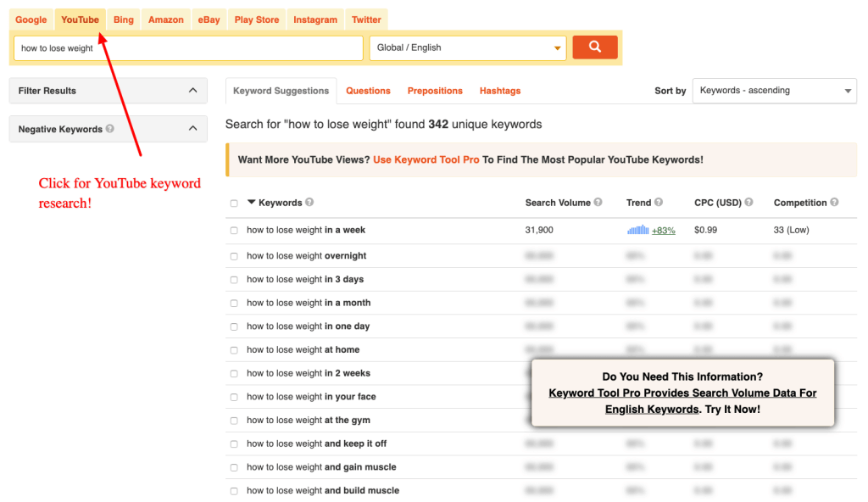
Task: Click the "Use Keyword Tool Pro" link
Action: coord(426,159)
